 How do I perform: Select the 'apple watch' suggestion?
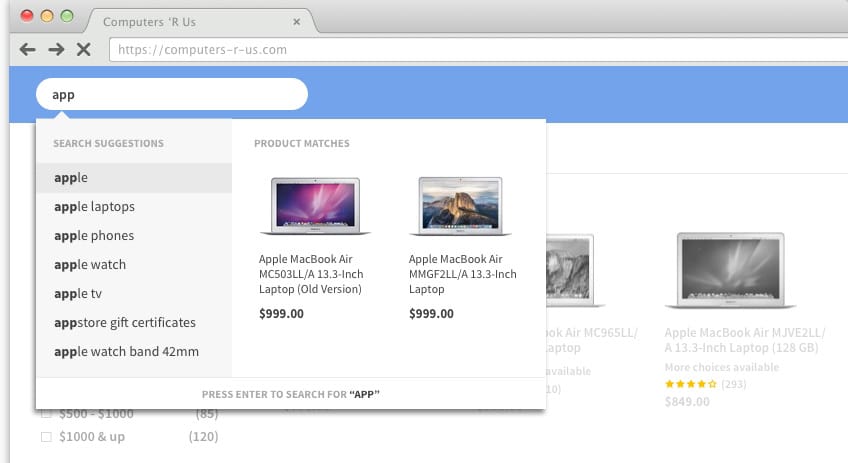pyautogui.click(x=134, y=264)
